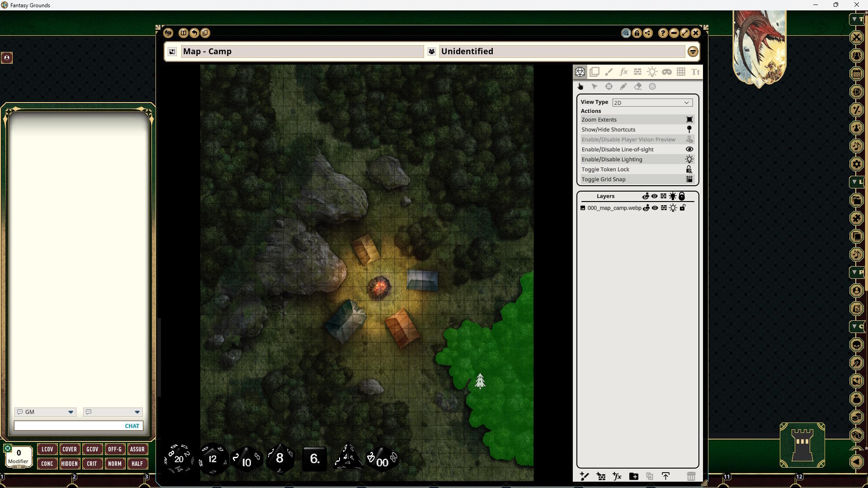868x488 pixels.
Task: Toggle lock on 000_map_camp.webp layer
Action: pyautogui.click(x=683, y=208)
